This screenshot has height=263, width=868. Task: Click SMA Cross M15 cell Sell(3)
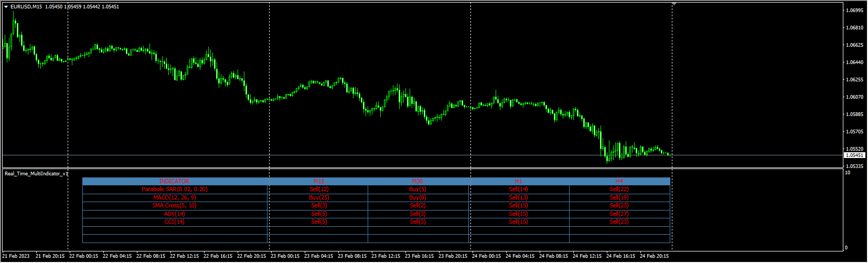[319, 205]
